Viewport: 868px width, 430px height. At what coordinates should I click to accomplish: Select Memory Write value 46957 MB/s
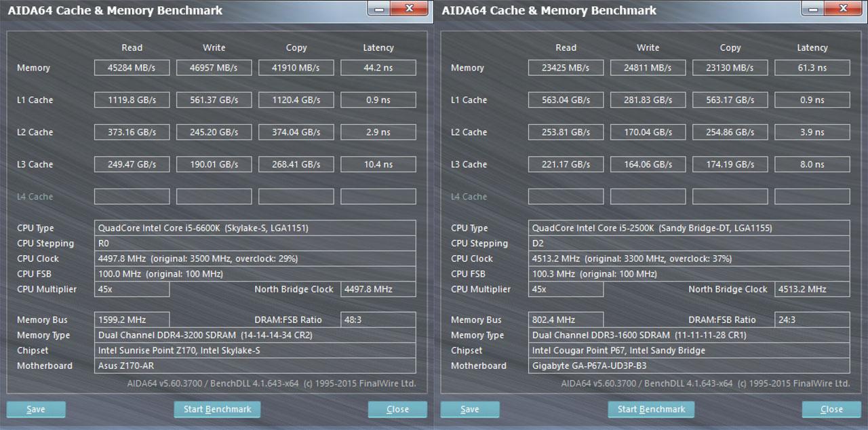tap(214, 68)
